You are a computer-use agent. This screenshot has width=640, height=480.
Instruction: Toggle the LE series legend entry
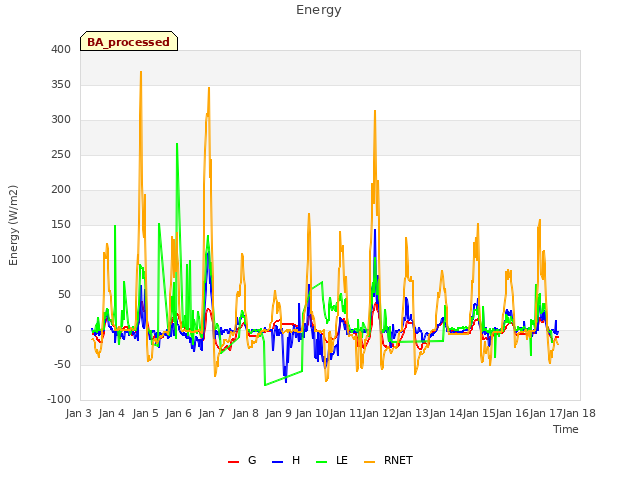click(332, 460)
